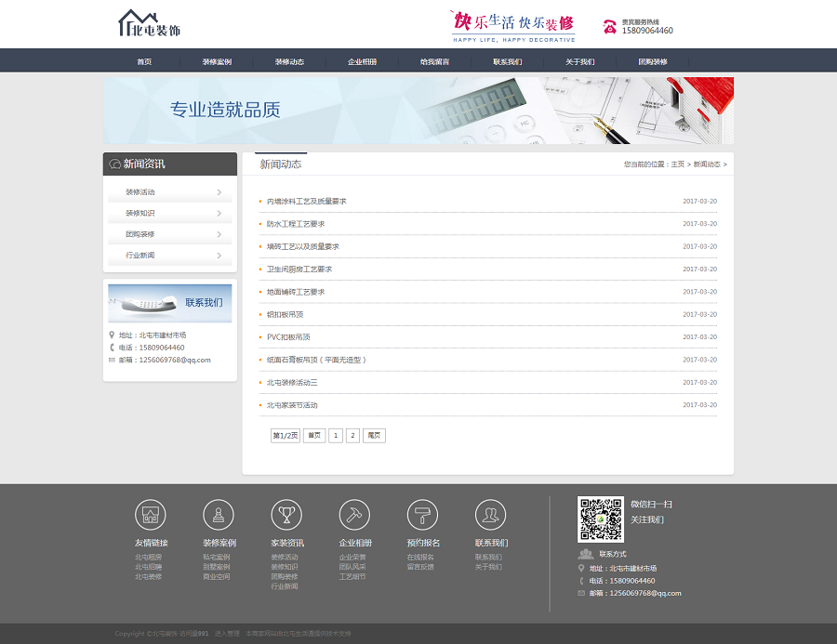Click the red telephone hotline icon
The image size is (837, 644).
click(610, 26)
